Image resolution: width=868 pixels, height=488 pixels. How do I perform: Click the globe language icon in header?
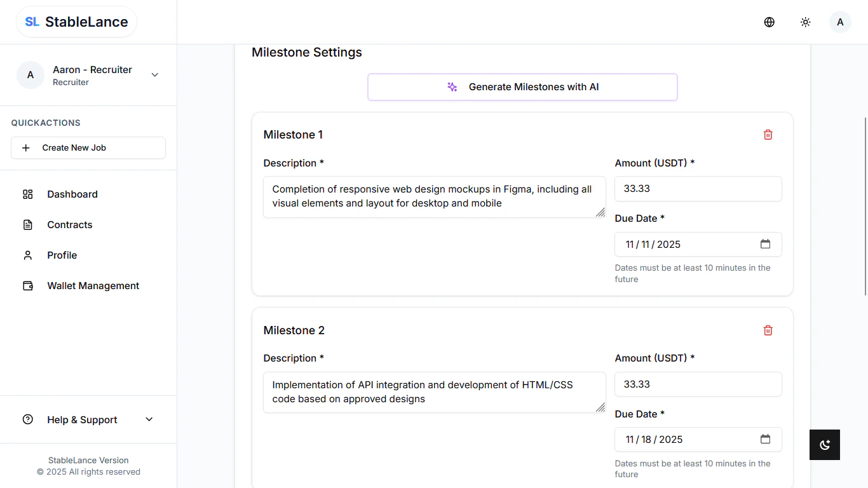click(769, 22)
